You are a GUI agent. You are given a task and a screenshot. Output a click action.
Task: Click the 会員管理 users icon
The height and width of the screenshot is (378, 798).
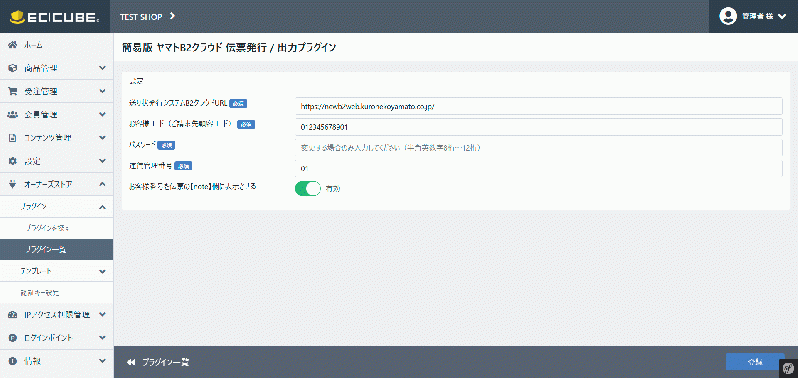pos(13,114)
